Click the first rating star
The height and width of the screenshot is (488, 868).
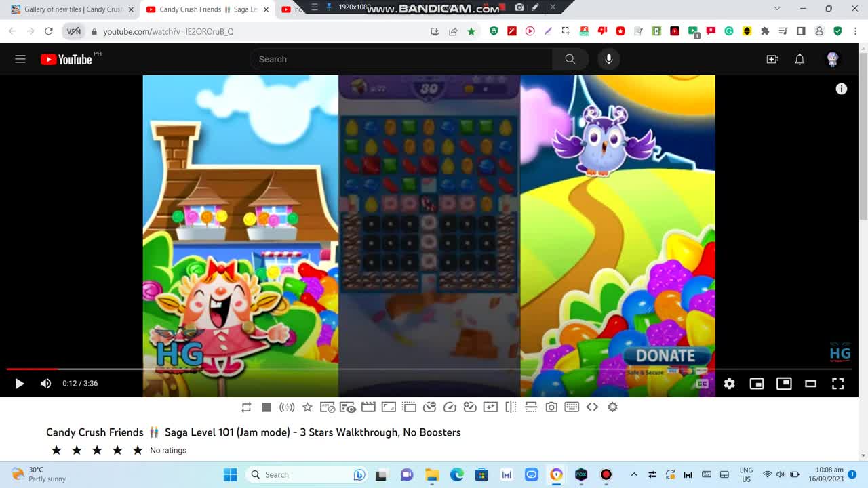pyautogui.click(x=56, y=450)
